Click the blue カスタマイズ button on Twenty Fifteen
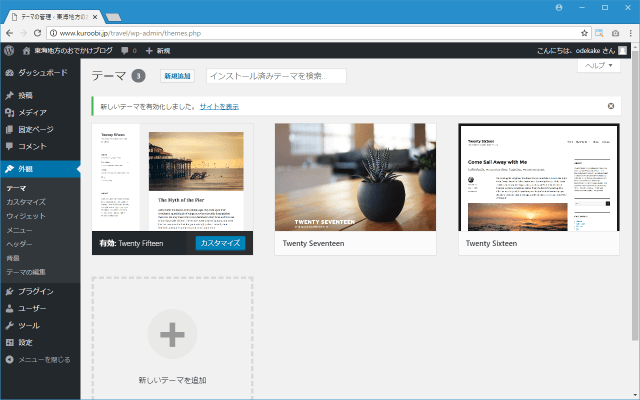The image size is (640, 400). 220,243
